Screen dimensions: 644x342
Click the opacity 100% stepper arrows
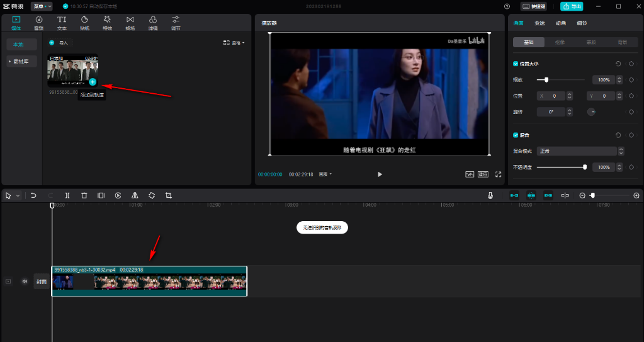(x=619, y=167)
